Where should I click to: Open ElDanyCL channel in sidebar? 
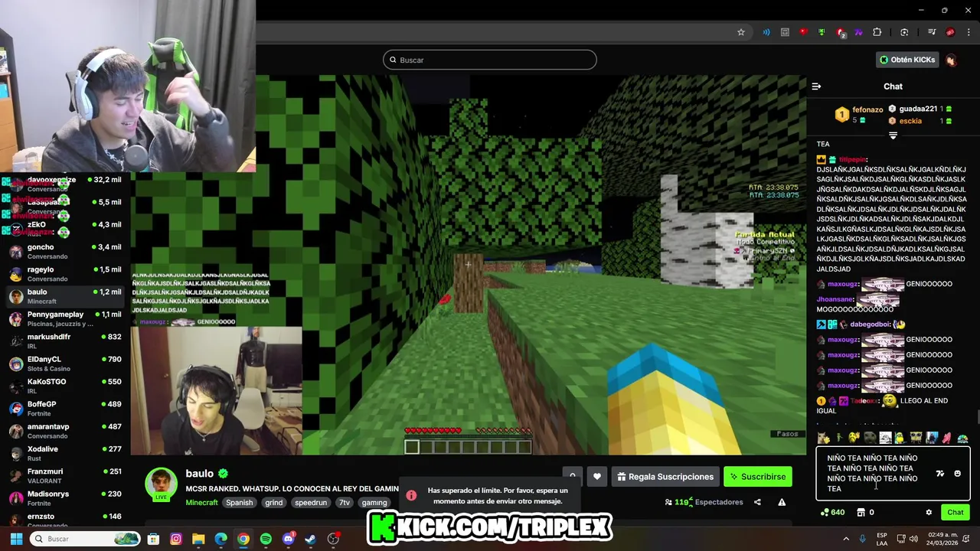[x=64, y=364]
